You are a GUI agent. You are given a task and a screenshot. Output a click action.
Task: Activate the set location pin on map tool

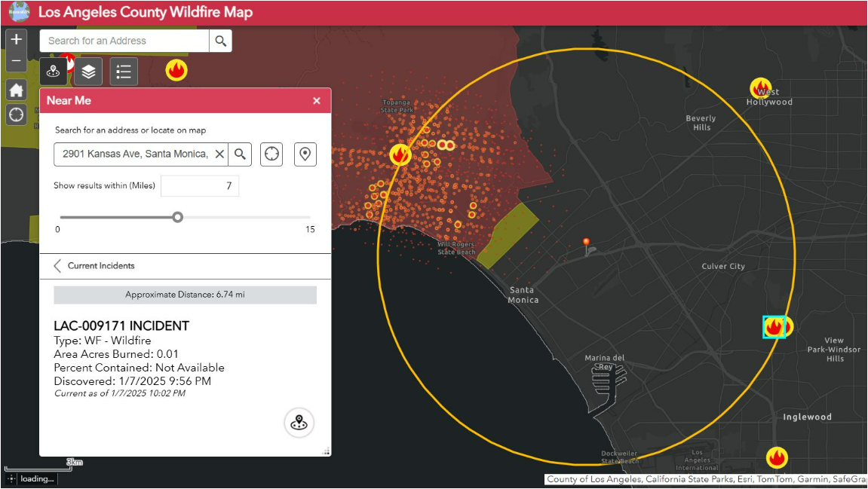[305, 154]
